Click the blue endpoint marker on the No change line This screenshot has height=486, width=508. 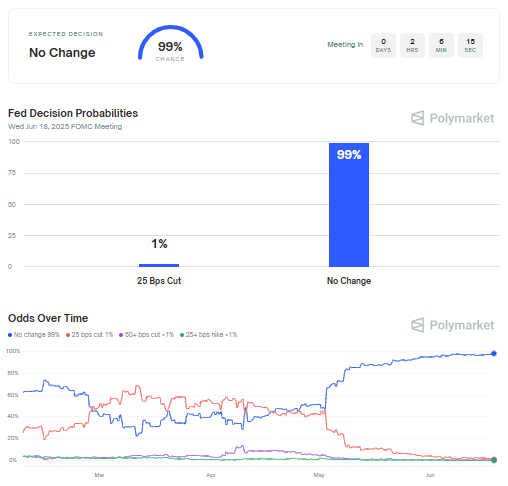pos(494,353)
